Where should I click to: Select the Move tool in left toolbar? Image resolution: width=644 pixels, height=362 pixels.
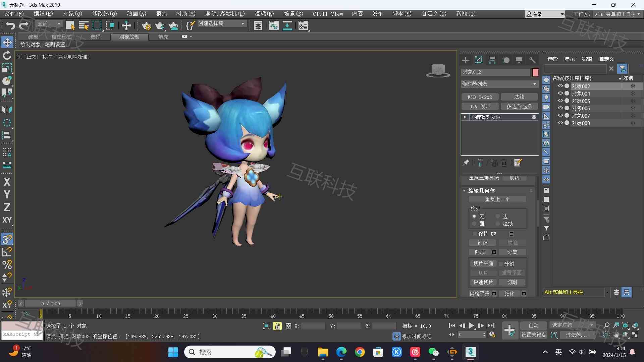tap(7, 42)
